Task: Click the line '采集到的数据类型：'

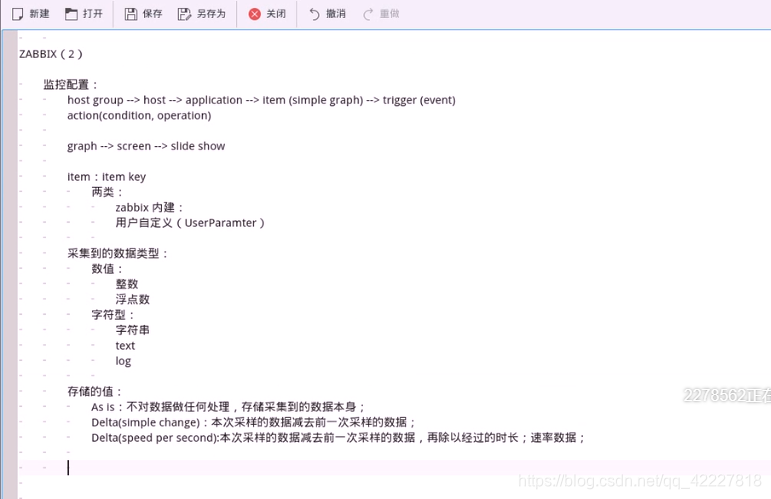Action: (118, 254)
